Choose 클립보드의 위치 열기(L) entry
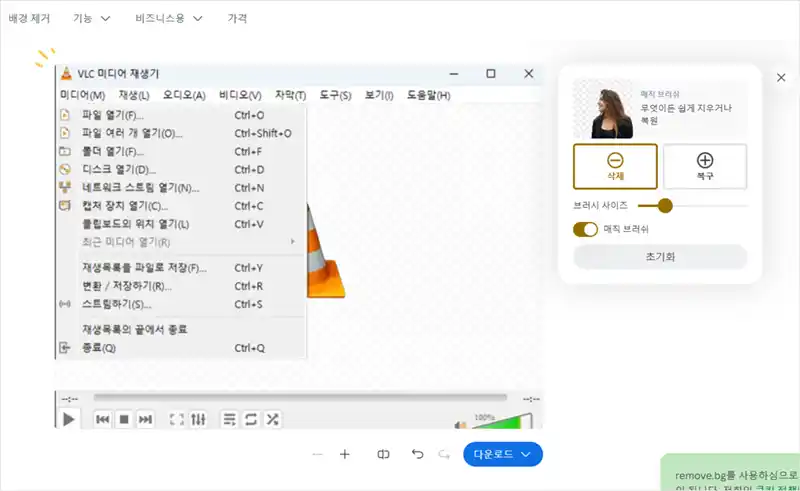The width and height of the screenshot is (800, 491). pyautogui.click(x=182, y=224)
